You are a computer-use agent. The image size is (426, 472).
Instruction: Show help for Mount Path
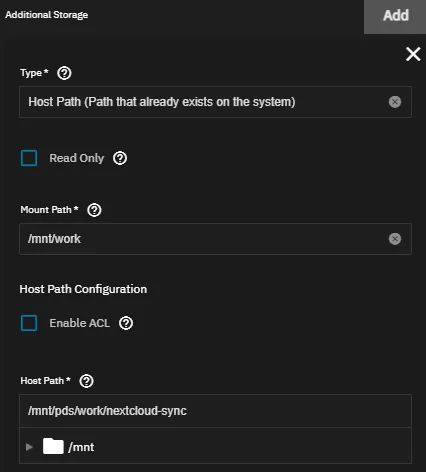click(x=94, y=210)
